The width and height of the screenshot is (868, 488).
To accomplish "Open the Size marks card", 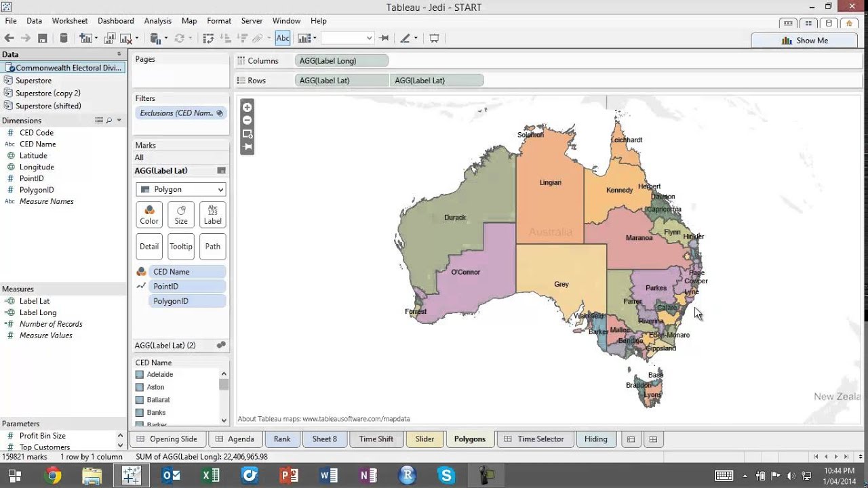I will click(x=181, y=214).
